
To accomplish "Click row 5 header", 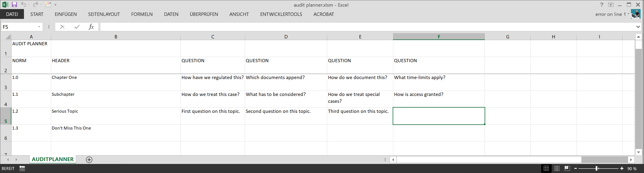I will point(5,116).
